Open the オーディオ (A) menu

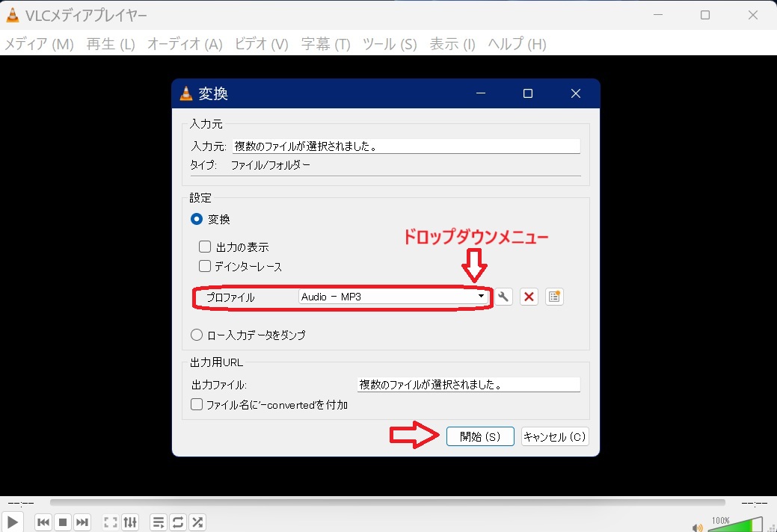point(185,44)
